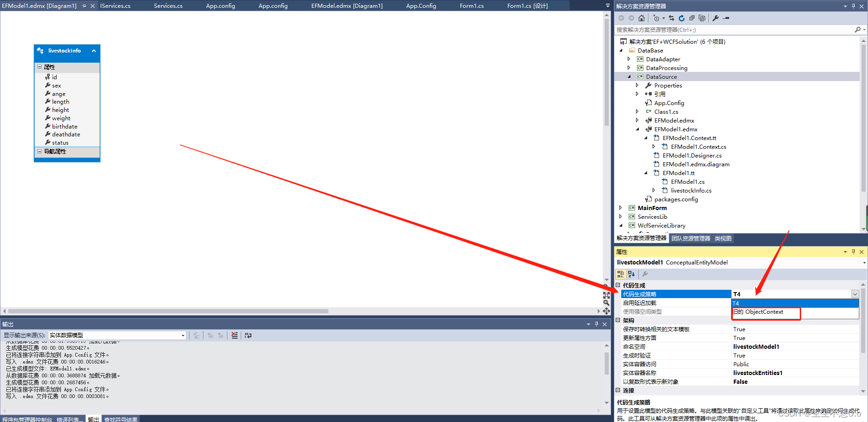This screenshot has height=422, width=868.
Task: Switch to the IServices.cs tab
Action: [x=115, y=6]
